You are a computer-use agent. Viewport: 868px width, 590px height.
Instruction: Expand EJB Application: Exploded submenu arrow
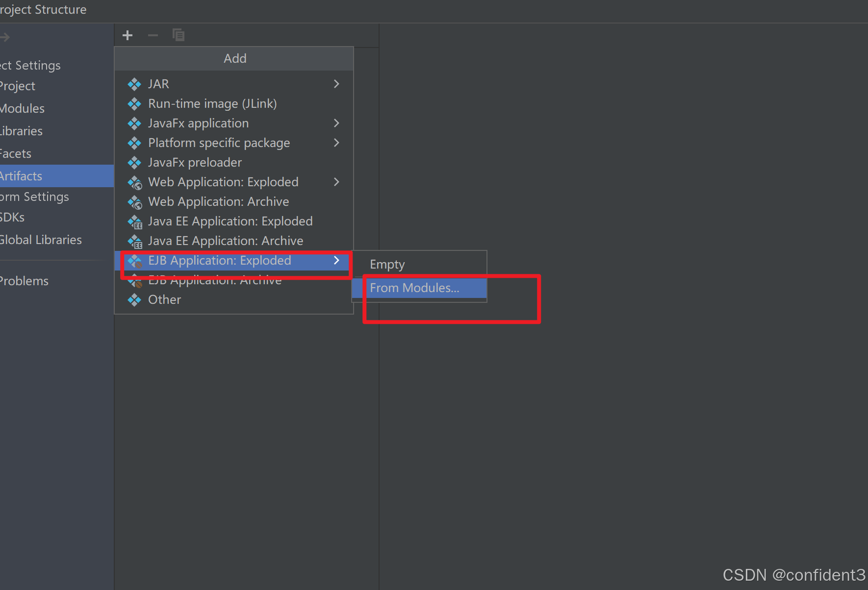tap(336, 260)
